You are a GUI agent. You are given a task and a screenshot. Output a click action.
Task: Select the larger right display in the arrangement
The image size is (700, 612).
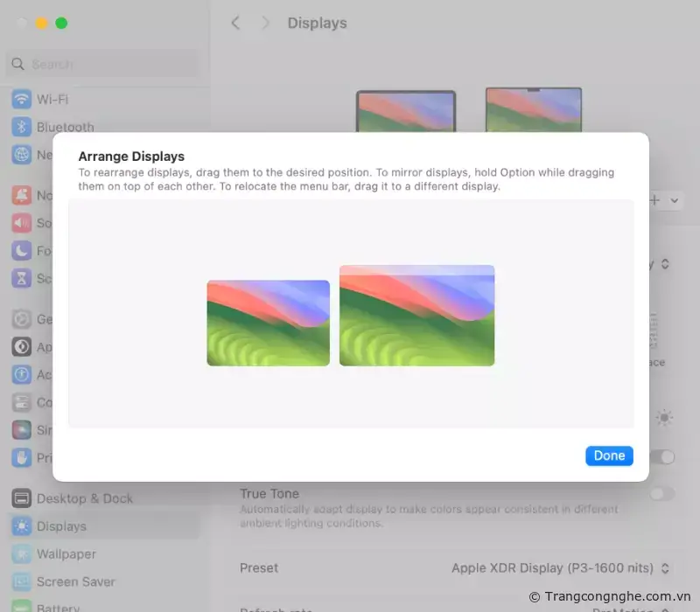[x=416, y=316]
